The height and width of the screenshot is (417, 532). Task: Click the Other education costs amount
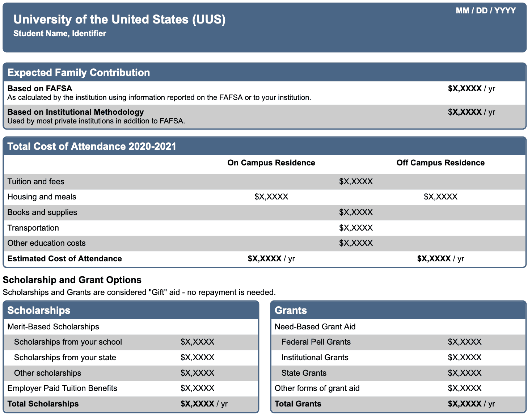356,243
